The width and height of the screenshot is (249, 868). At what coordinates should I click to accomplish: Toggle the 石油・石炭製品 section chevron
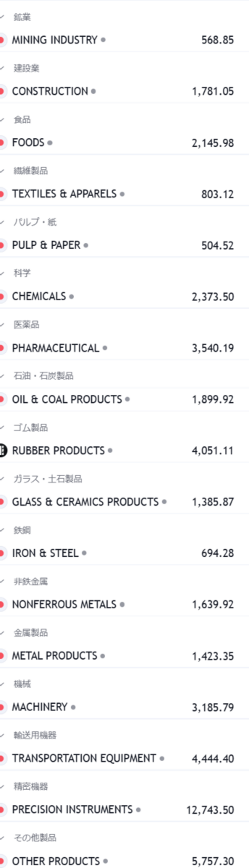(2, 376)
